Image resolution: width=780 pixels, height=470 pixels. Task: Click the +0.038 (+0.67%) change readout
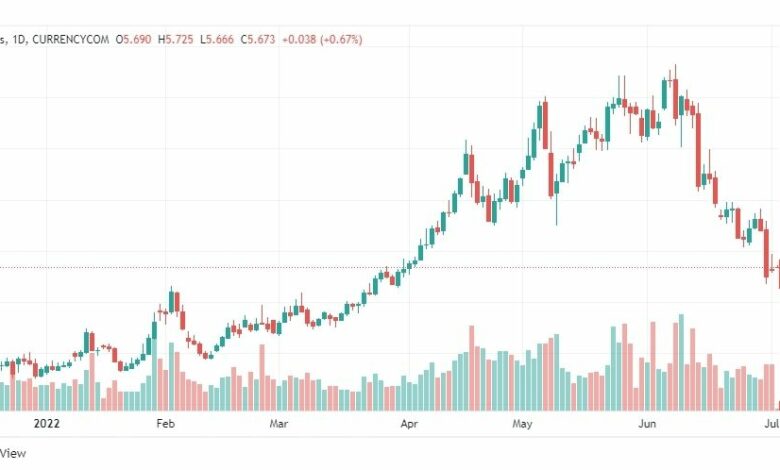point(322,39)
